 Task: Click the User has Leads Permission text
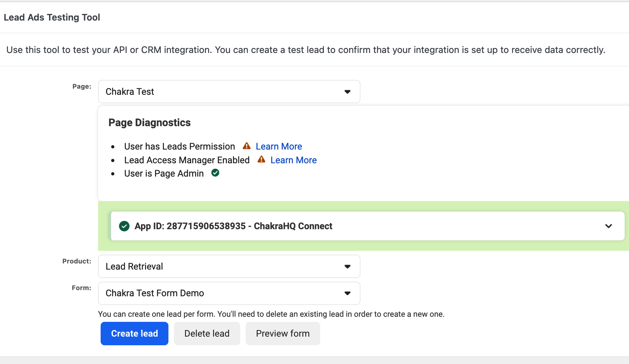180,146
